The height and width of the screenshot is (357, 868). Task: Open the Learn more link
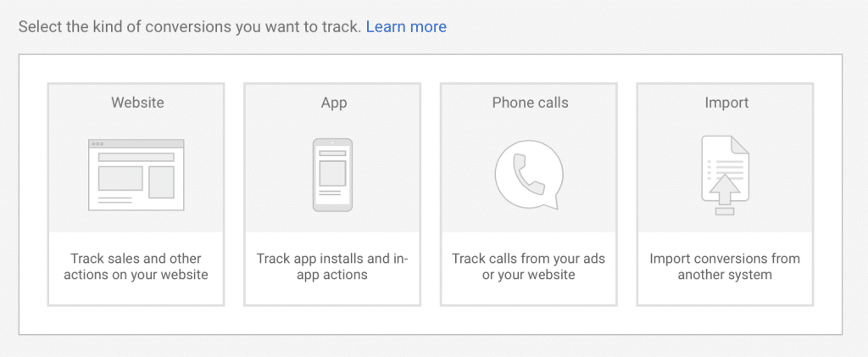click(x=406, y=26)
